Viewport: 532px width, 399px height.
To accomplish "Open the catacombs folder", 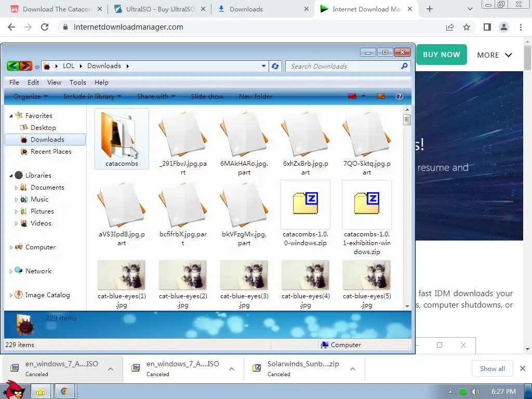I will click(x=122, y=138).
